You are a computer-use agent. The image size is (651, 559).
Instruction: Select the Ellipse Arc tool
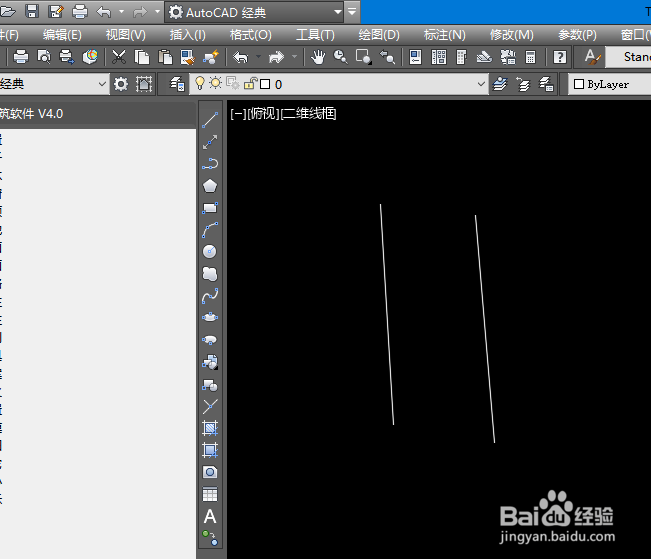coord(210,340)
